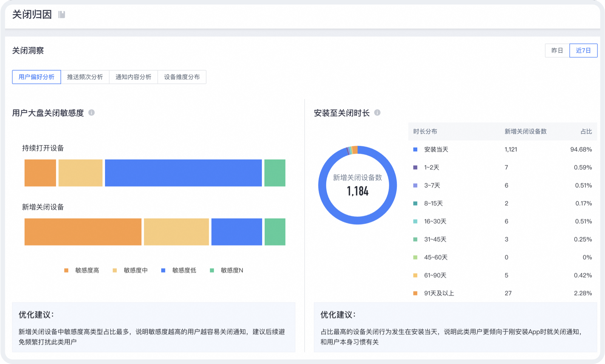
Task: Click green segment in 新增关闭设备 bar
Action: tap(275, 232)
